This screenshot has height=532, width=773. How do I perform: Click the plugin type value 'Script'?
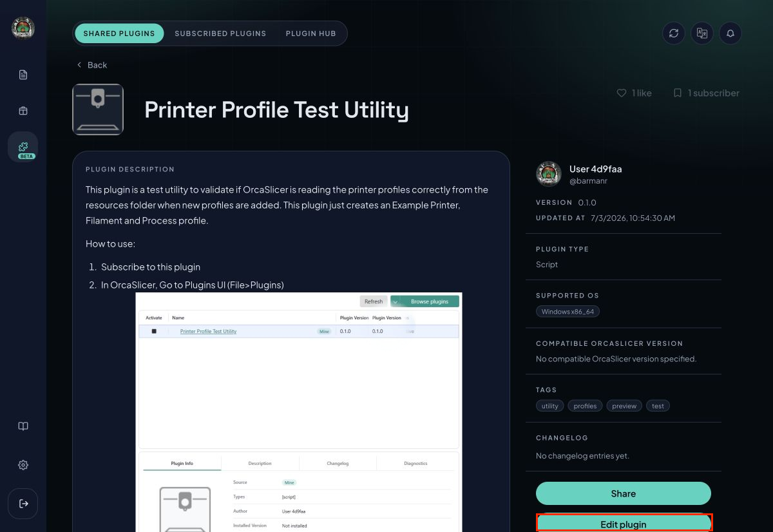point(547,265)
